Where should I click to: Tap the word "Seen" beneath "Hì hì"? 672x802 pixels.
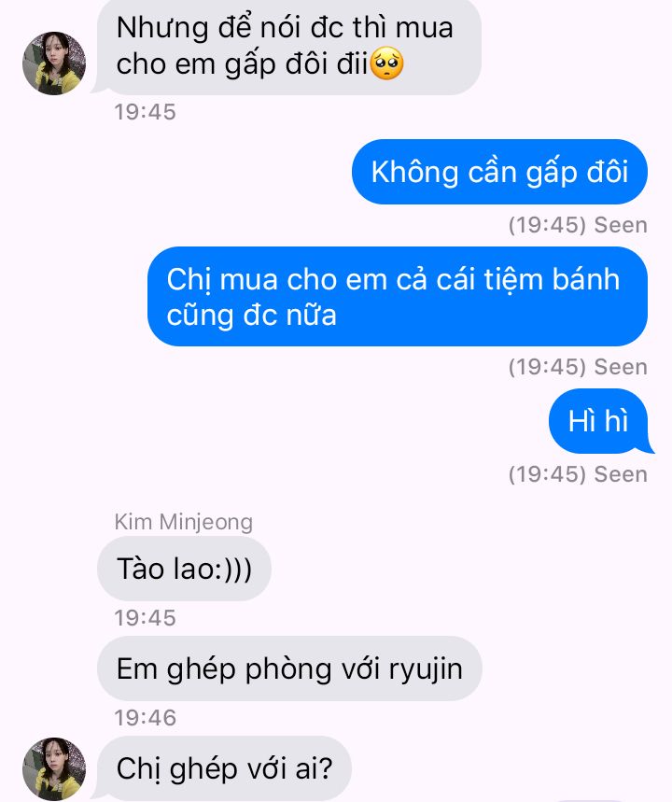pyautogui.click(x=621, y=474)
